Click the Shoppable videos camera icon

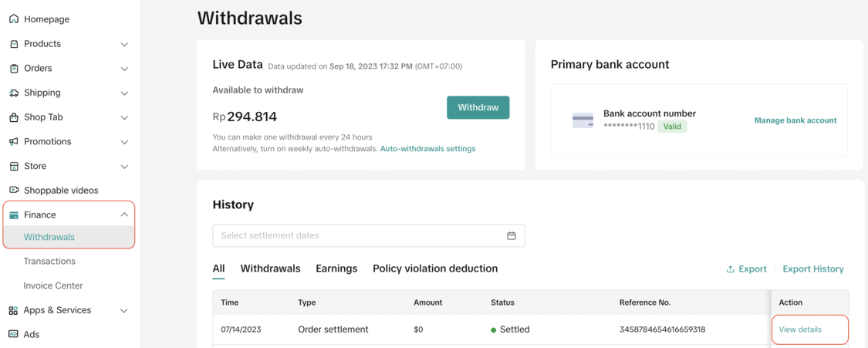click(14, 190)
